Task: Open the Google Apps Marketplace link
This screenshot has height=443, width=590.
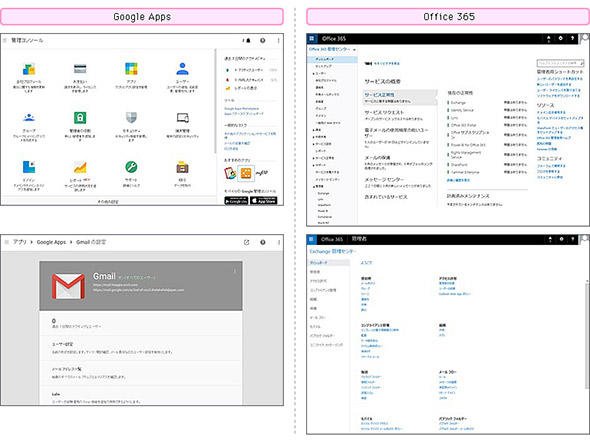Action: (x=242, y=109)
